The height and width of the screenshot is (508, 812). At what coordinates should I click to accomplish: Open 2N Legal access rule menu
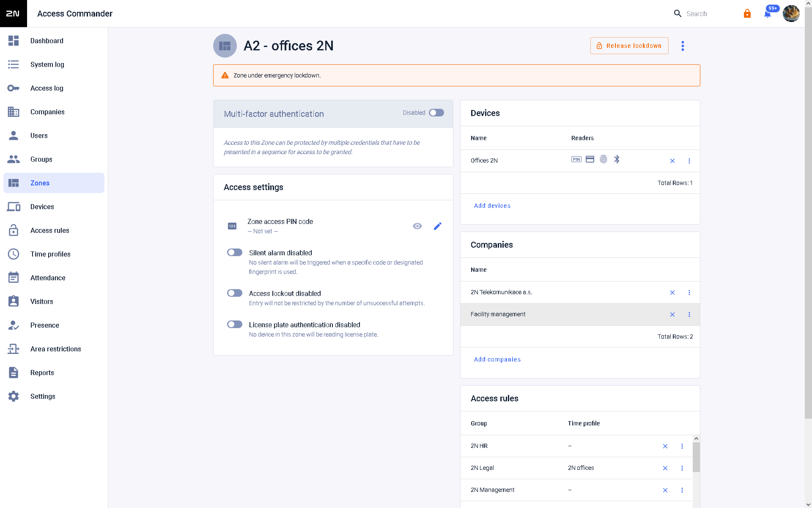(682, 468)
